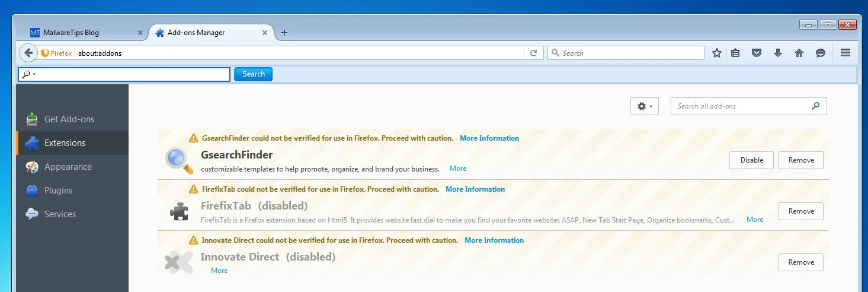Select the GsearchFinder extension name
This screenshot has height=292, width=868.
pyautogui.click(x=236, y=155)
